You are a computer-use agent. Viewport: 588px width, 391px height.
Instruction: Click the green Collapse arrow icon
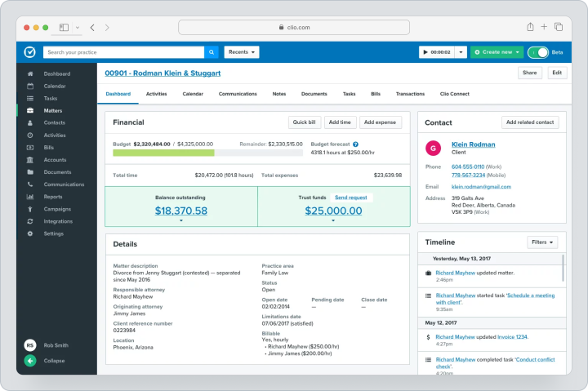[x=30, y=361]
